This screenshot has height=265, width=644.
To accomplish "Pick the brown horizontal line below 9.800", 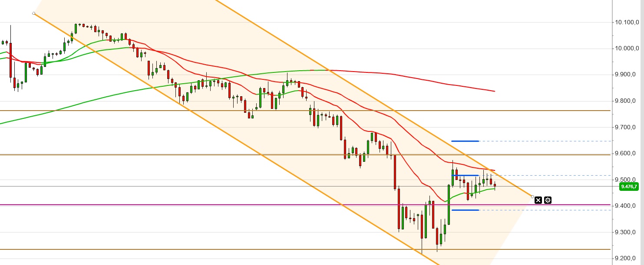I will click(x=130, y=111).
